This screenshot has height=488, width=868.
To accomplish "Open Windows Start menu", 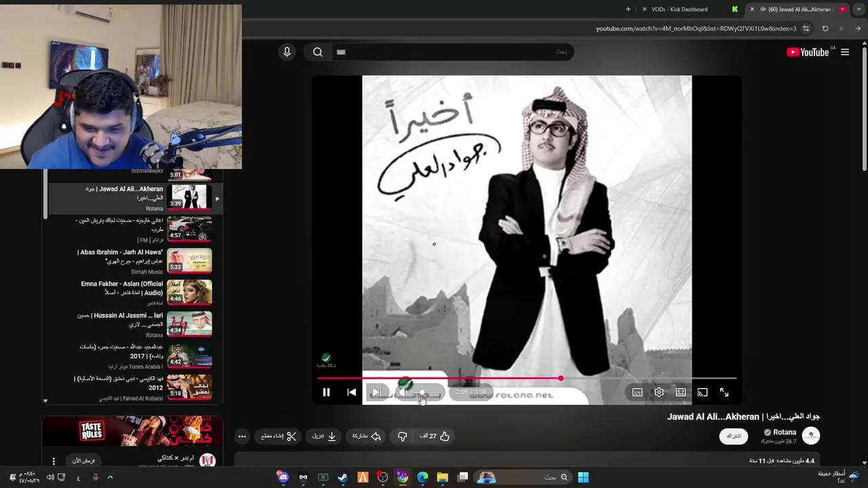I will pyautogui.click(x=583, y=477).
